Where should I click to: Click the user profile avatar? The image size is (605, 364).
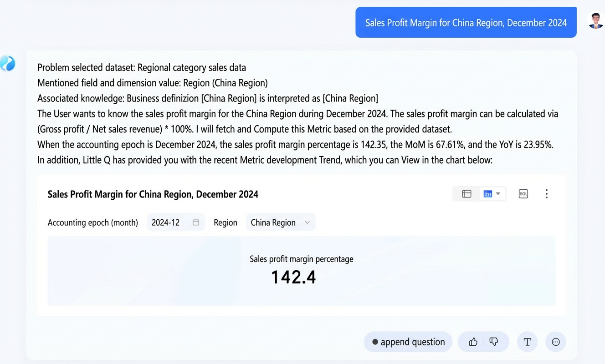pyautogui.click(x=596, y=21)
